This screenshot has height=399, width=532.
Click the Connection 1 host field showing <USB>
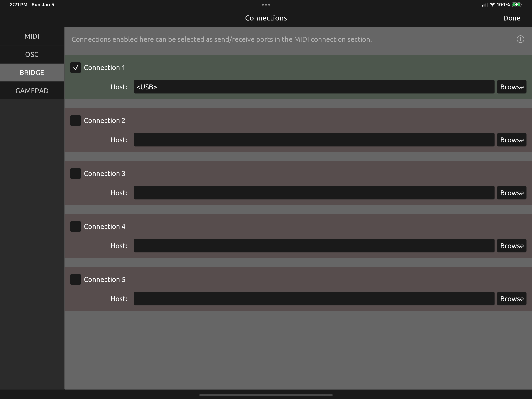[314, 87]
